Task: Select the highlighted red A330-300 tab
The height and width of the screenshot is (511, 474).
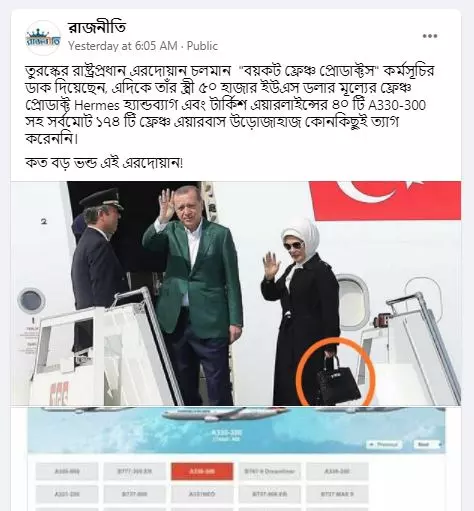Action: point(202,471)
